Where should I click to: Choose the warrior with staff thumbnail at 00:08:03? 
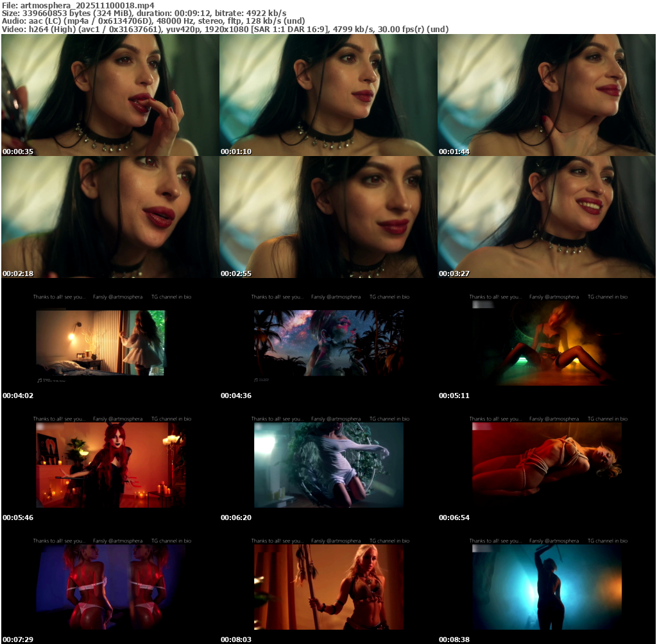click(x=329, y=587)
